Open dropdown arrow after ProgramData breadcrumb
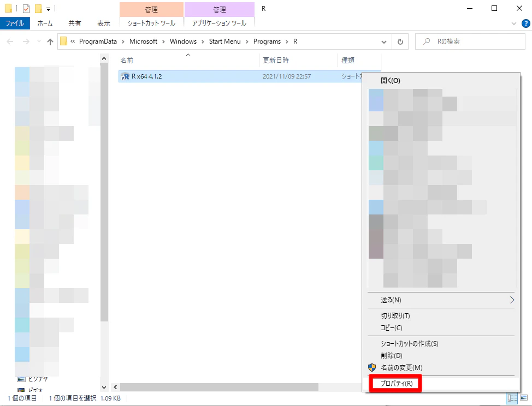Image resolution: width=532 pixels, height=406 pixels. 123,41
